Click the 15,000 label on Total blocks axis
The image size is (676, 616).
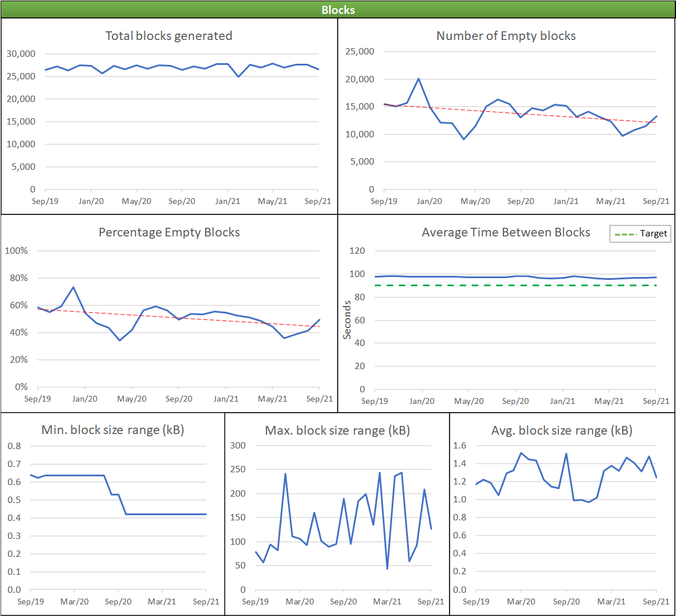pyautogui.click(x=21, y=122)
